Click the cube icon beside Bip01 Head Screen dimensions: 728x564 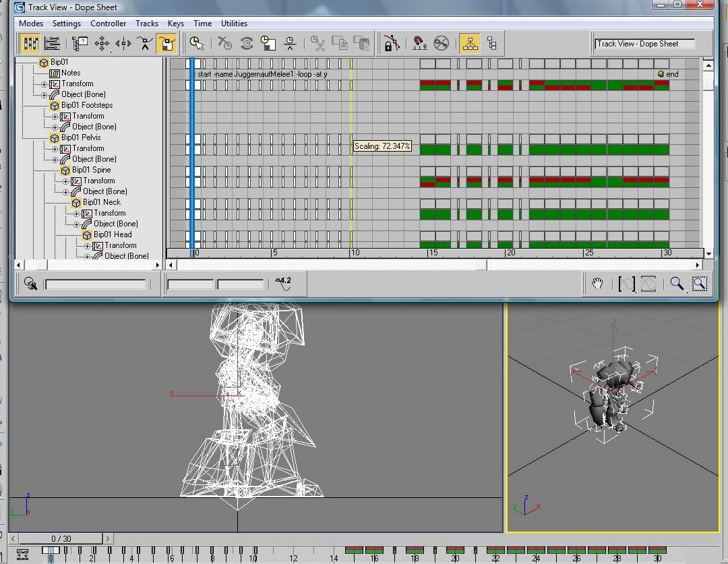coord(87,235)
